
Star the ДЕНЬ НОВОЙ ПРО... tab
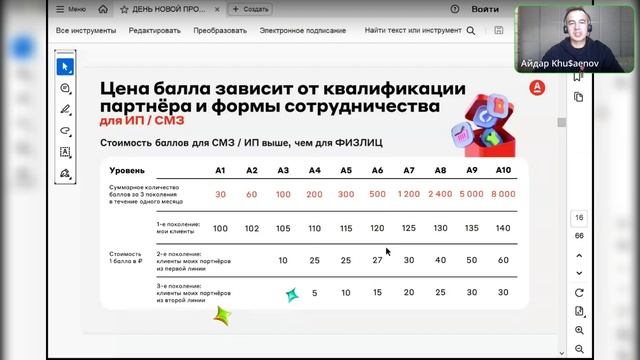click(124, 9)
